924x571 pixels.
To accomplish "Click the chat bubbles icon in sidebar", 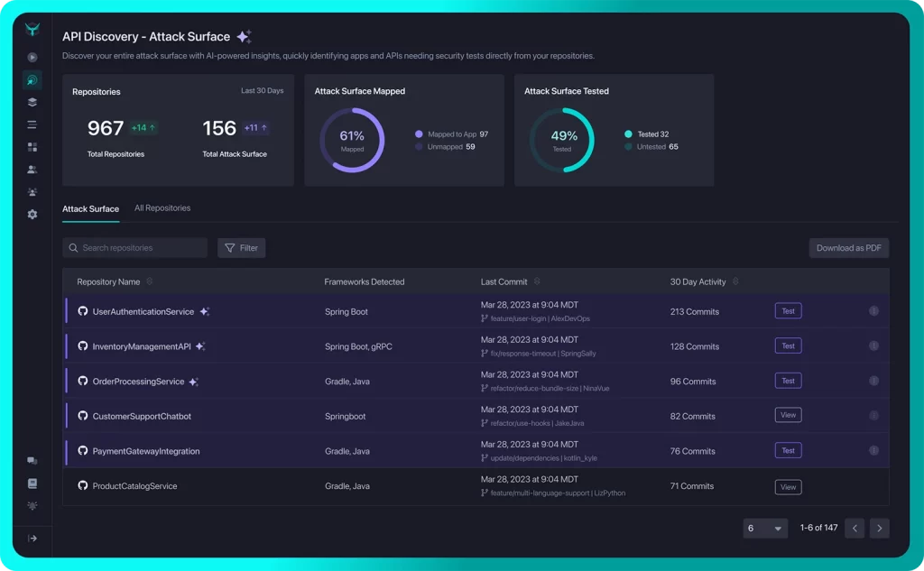I will [32, 461].
